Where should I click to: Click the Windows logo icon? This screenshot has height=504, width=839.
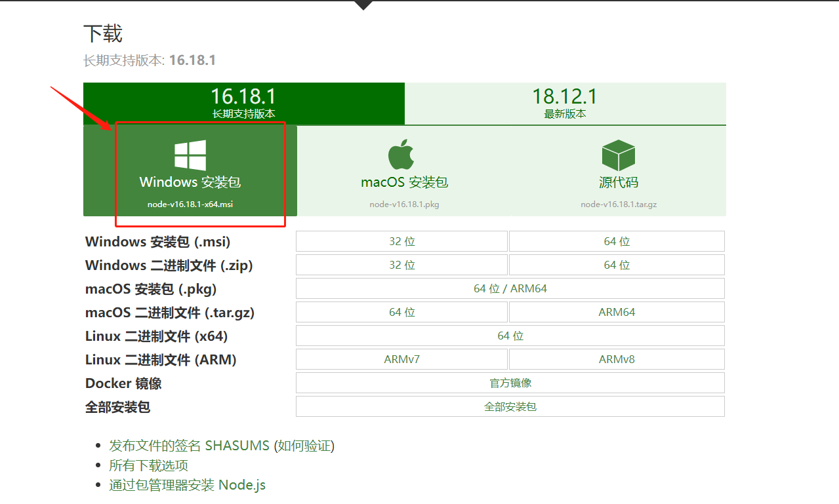(x=190, y=155)
